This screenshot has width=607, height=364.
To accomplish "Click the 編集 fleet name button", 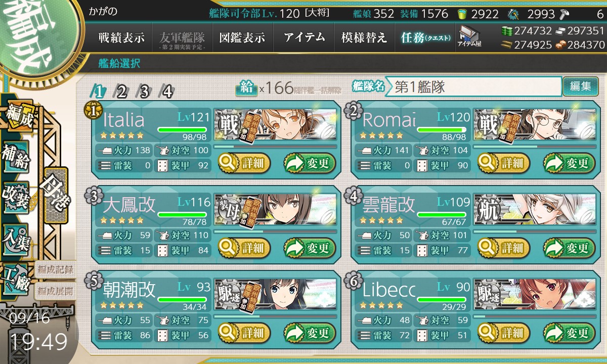I will 580,86.
